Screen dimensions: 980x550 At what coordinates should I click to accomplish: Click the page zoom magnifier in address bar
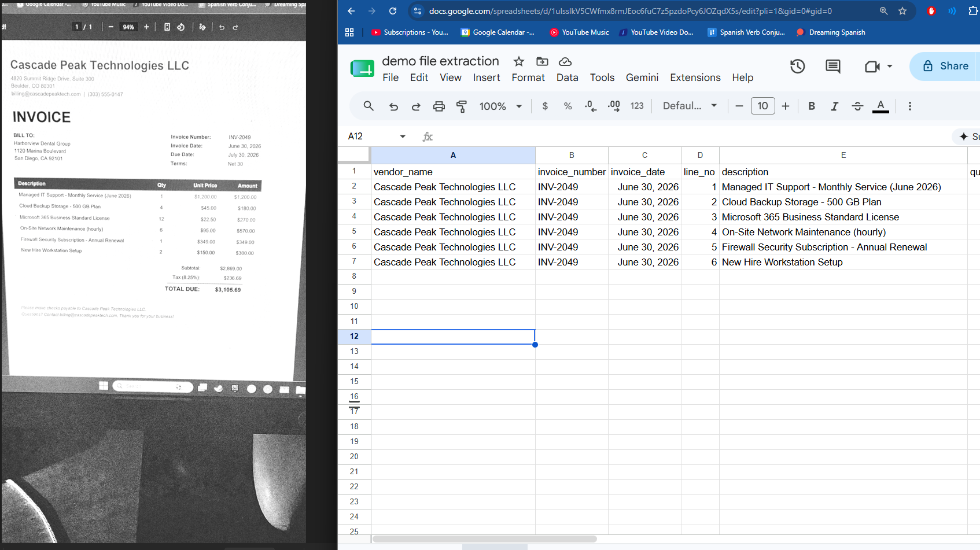[x=883, y=11]
